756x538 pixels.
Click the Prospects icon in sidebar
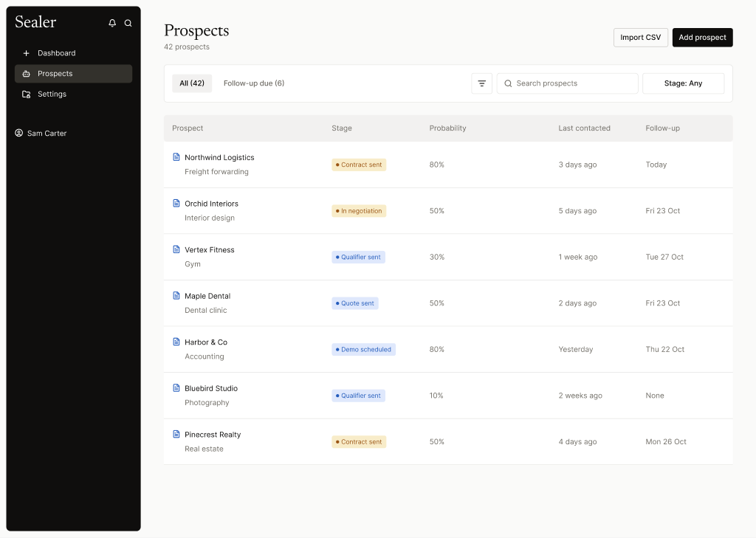26,74
